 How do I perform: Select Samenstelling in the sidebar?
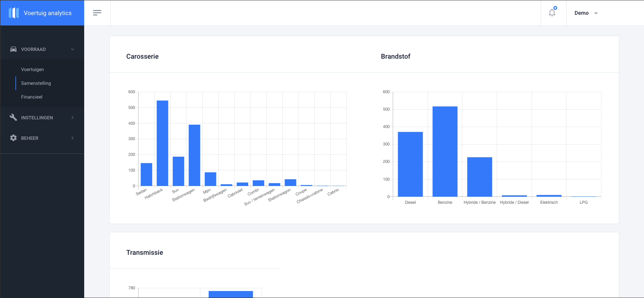tap(36, 83)
